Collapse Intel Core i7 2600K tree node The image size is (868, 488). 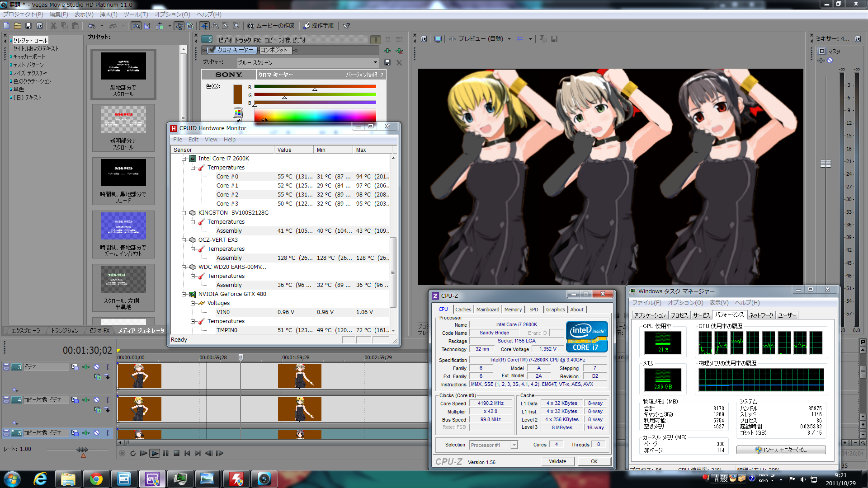point(184,159)
